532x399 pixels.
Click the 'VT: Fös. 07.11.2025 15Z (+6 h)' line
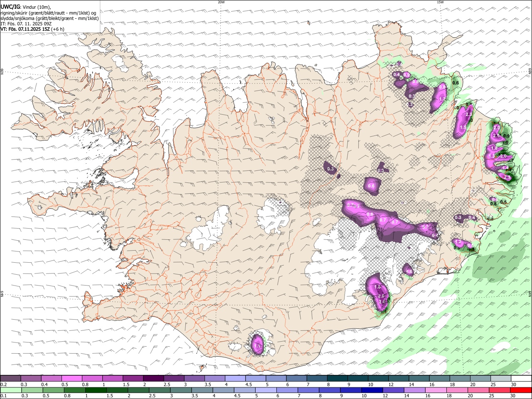pyautogui.click(x=32, y=29)
